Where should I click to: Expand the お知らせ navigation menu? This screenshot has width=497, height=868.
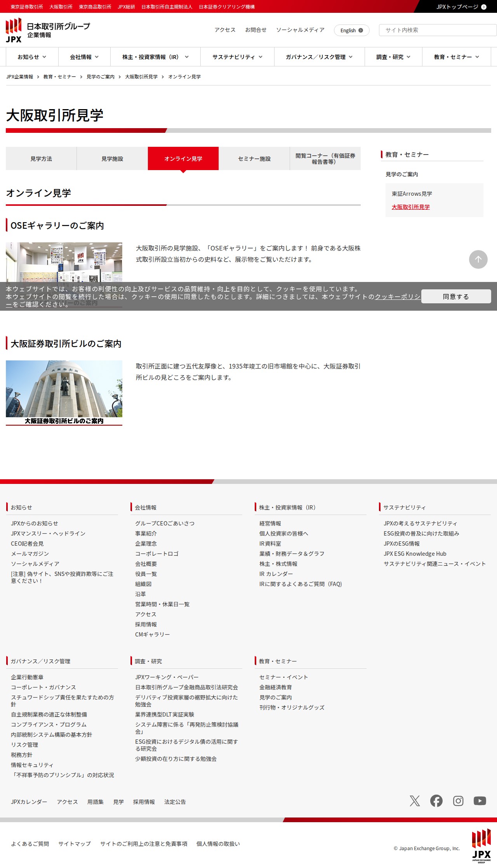(x=32, y=57)
